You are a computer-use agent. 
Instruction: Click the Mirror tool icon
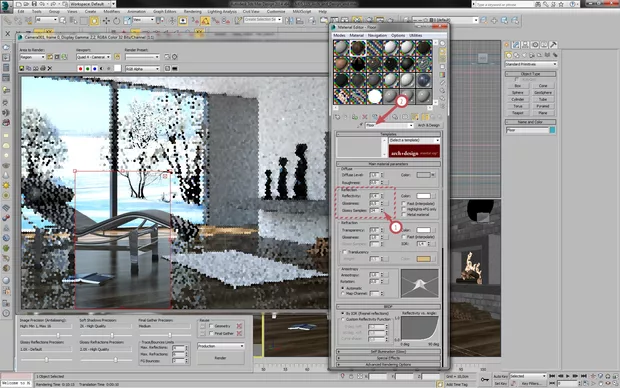point(290,21)
